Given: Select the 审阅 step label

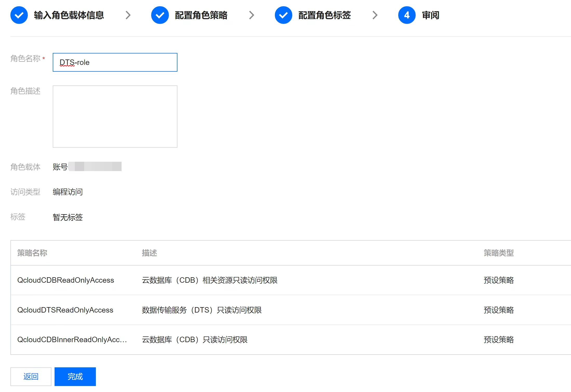Looking at the screenshot, I should click(430, 15).
